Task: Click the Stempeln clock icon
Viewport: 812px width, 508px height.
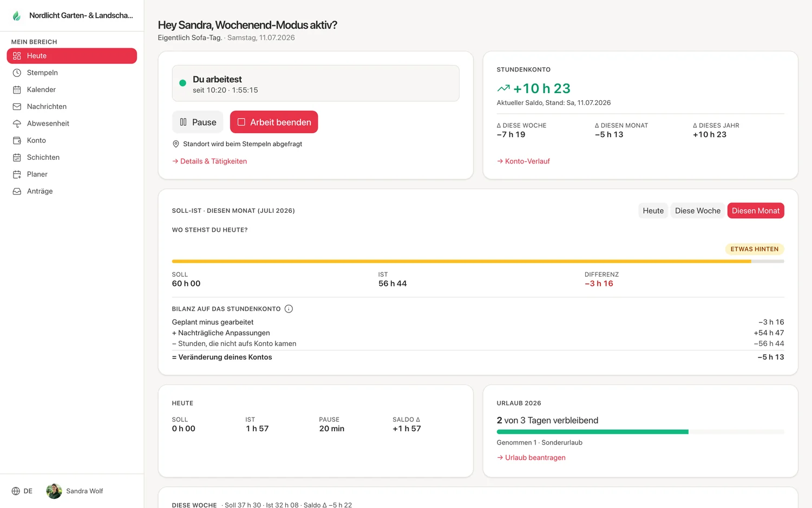Action: click(17, 73)
